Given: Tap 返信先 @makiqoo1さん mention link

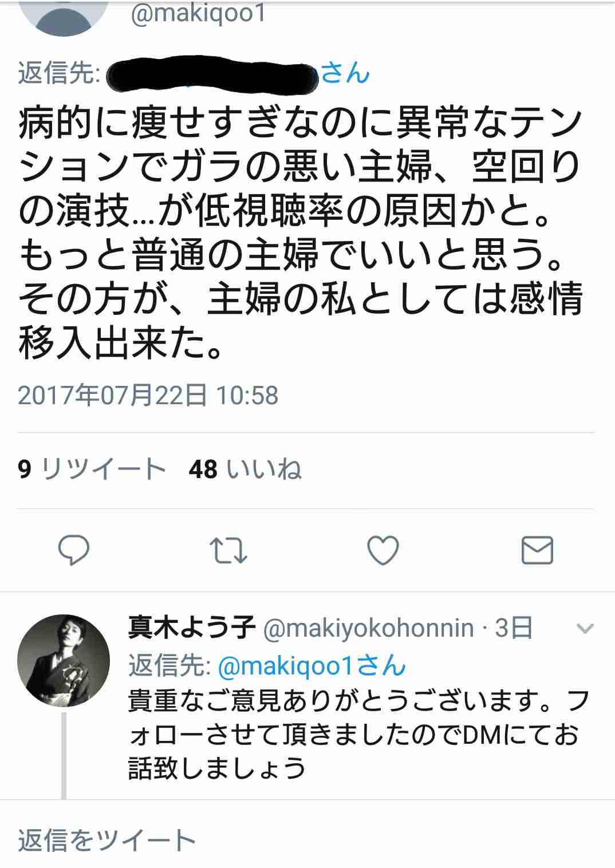Looking at the screenshot, I should click(x=313, y=665).
